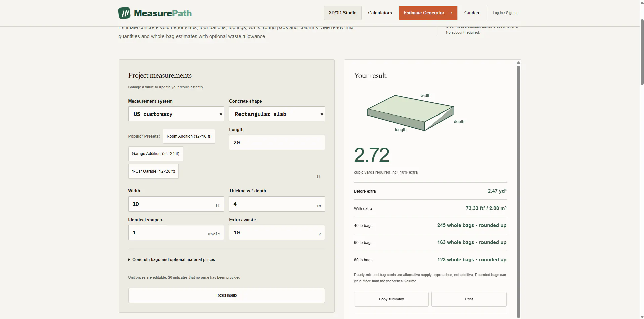Click the result panel scroll up arrow
This screenshot has width=644, height=319.
coord(518,63)
